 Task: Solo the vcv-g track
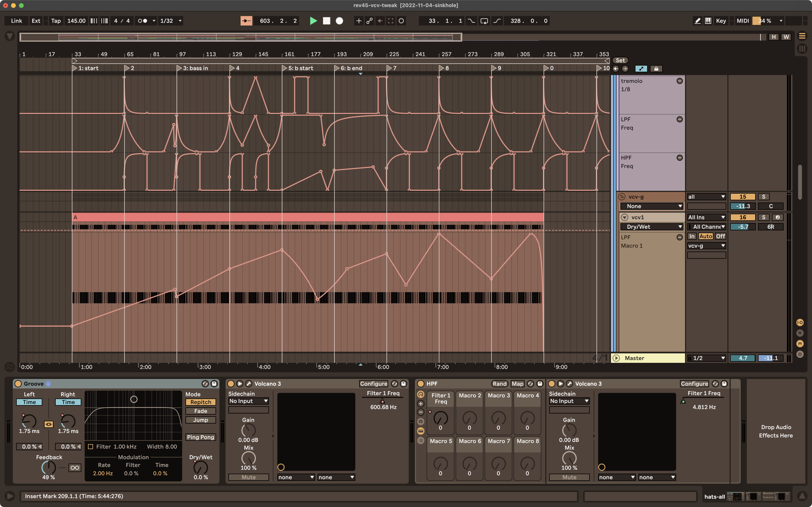pyautogui.click(x=764, y=196)
